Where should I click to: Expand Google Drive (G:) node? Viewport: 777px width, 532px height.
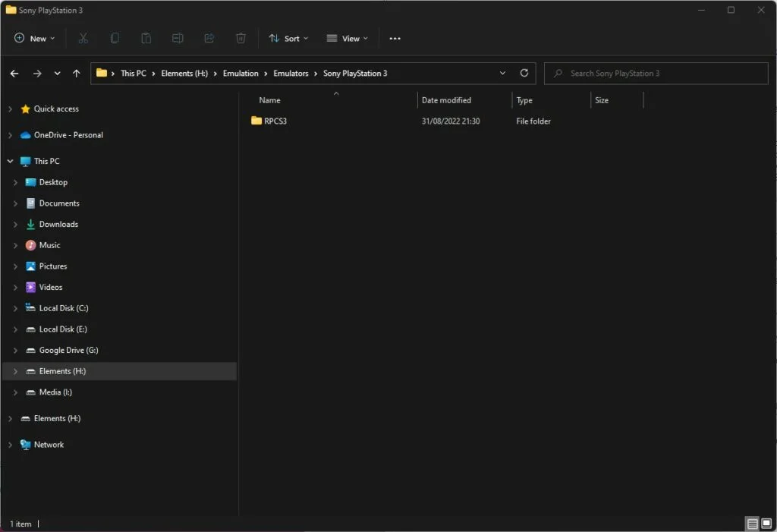coord(15,351)
